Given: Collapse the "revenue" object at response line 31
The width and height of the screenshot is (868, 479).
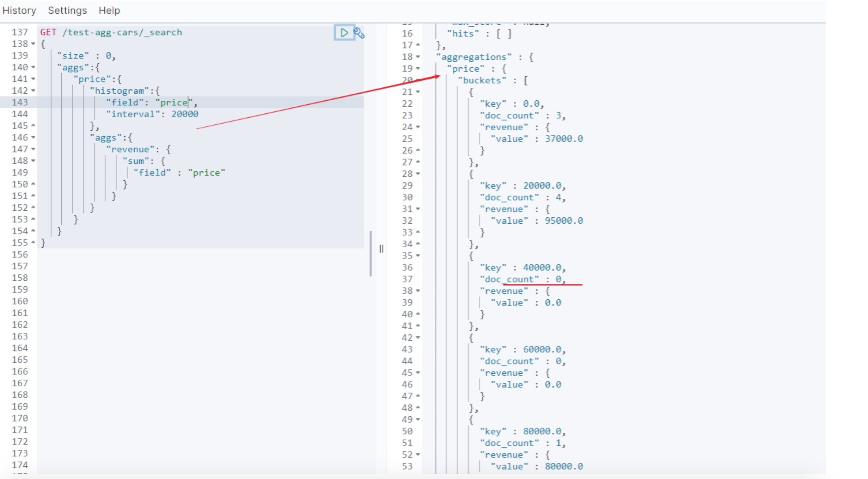Looking at the screenshot, I should click(418, 209).
